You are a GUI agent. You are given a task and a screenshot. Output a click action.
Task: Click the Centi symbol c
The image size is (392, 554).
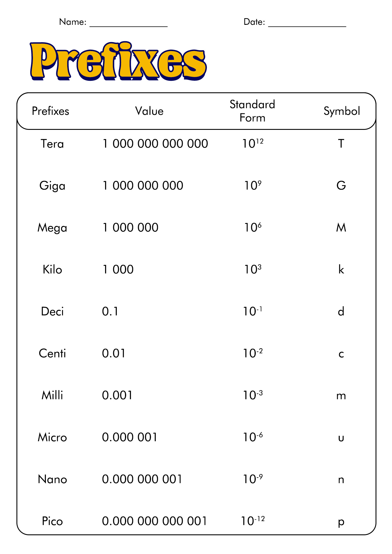341,354
